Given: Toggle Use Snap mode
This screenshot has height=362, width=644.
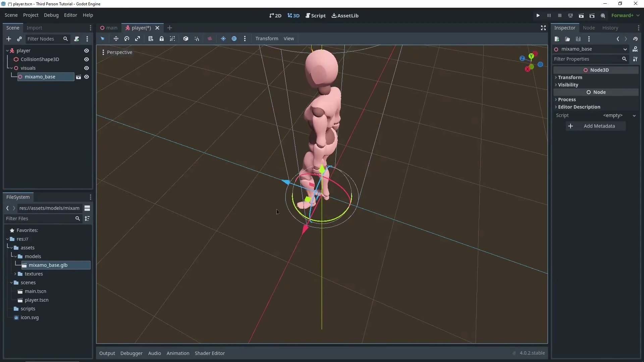Looking at the screenshot, I should [197, 39].
